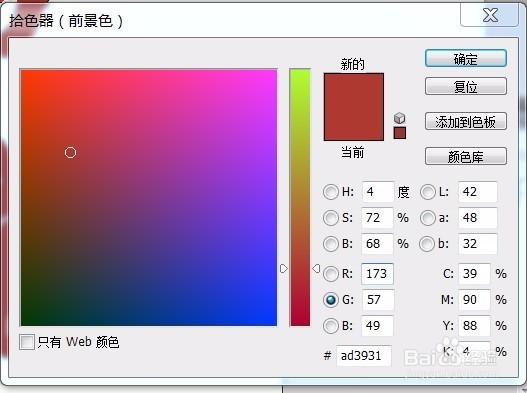Select the G green radio button
527x393 pixels.
[330, 300]
